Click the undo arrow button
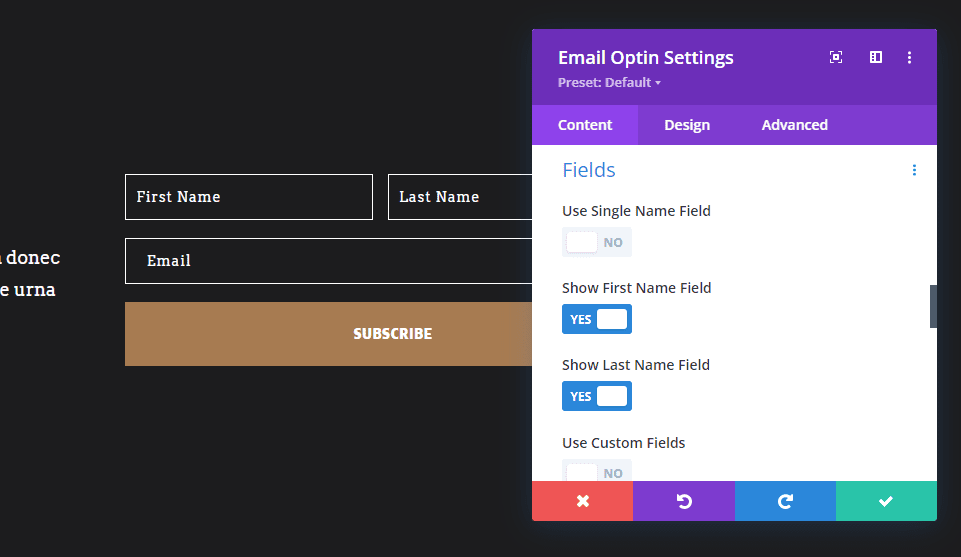This screenshot has width=961, height=557. (x=684, y=501)
